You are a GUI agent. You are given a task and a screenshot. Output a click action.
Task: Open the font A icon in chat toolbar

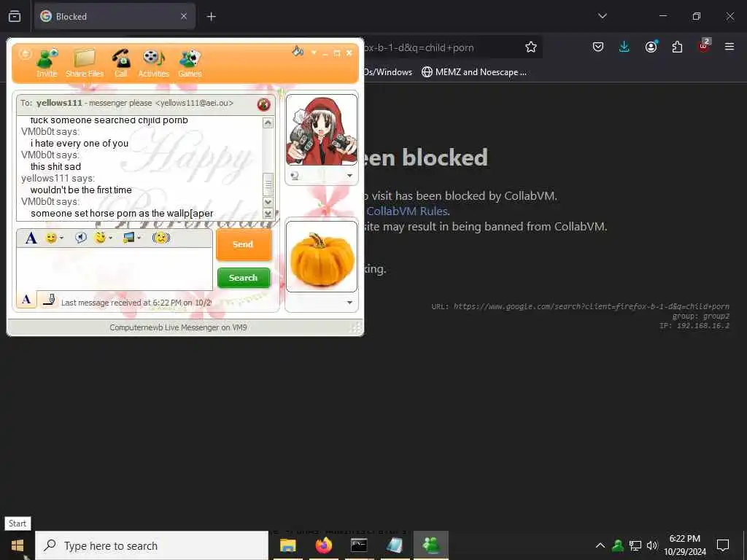(31, 238)
